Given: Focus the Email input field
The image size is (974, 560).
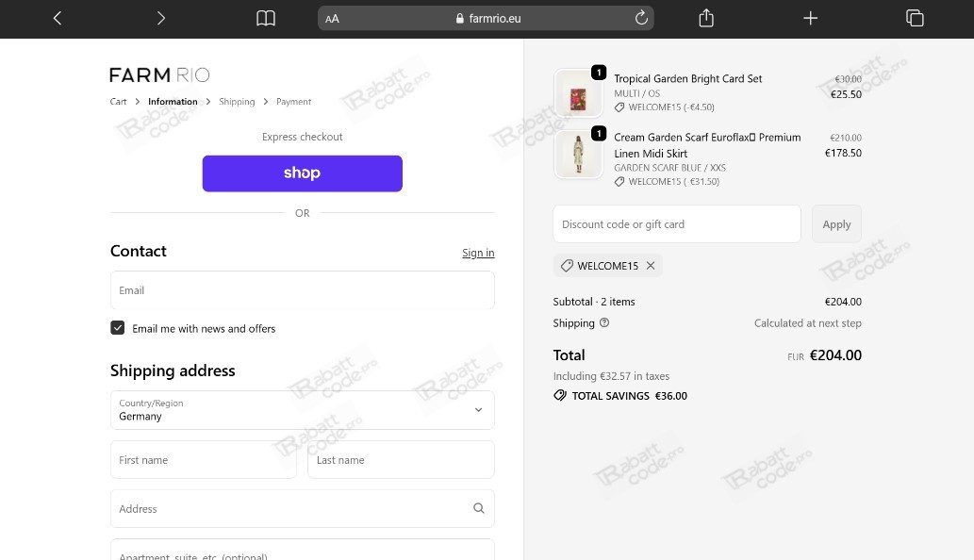Looking at the screenshot, I should click(x=302, y=290).
